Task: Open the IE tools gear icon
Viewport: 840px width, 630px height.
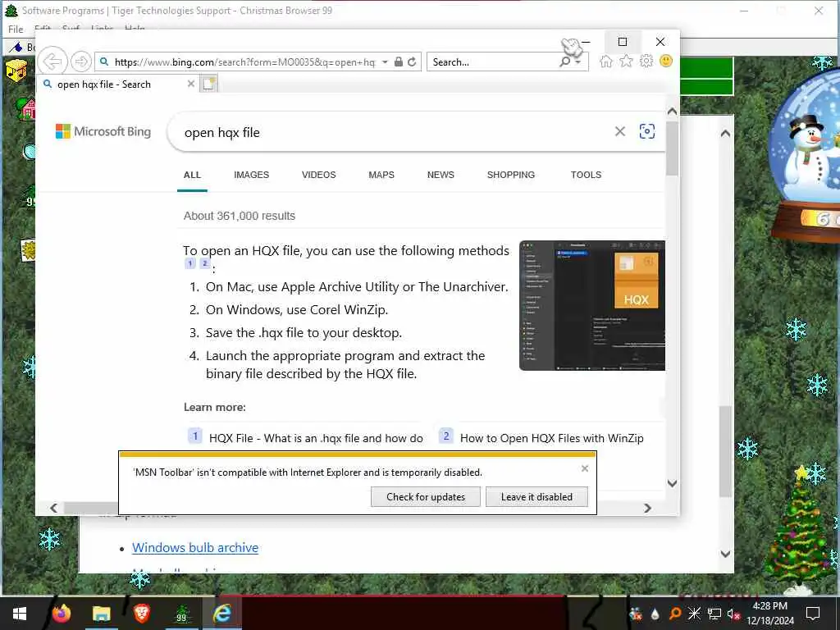Action: 646,62
